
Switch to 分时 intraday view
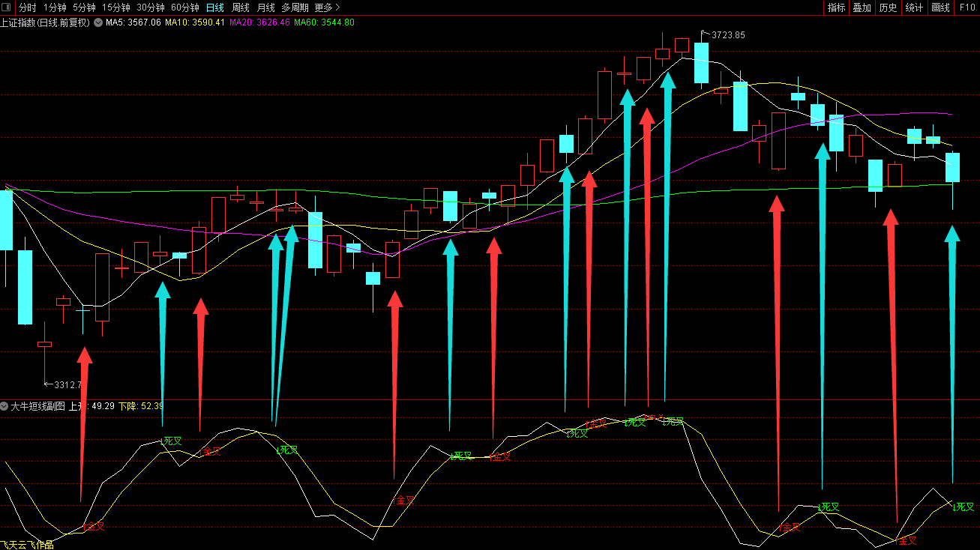point(27,7)
